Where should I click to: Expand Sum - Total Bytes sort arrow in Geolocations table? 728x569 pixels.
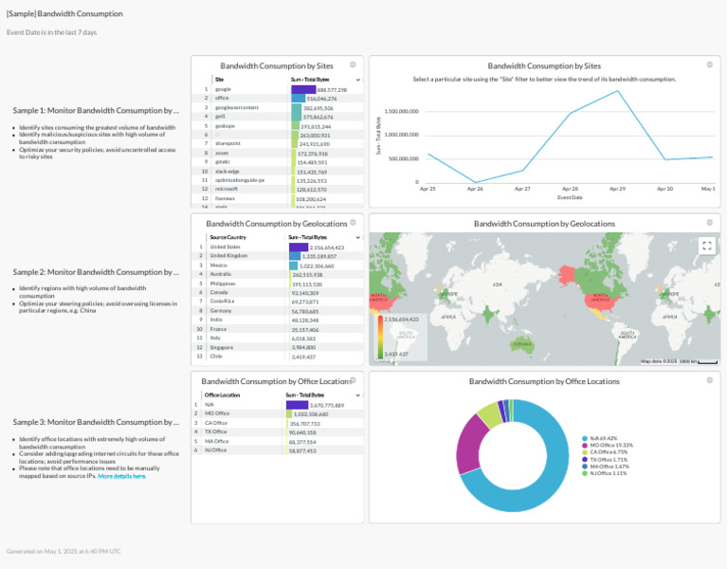pos(358,238)
